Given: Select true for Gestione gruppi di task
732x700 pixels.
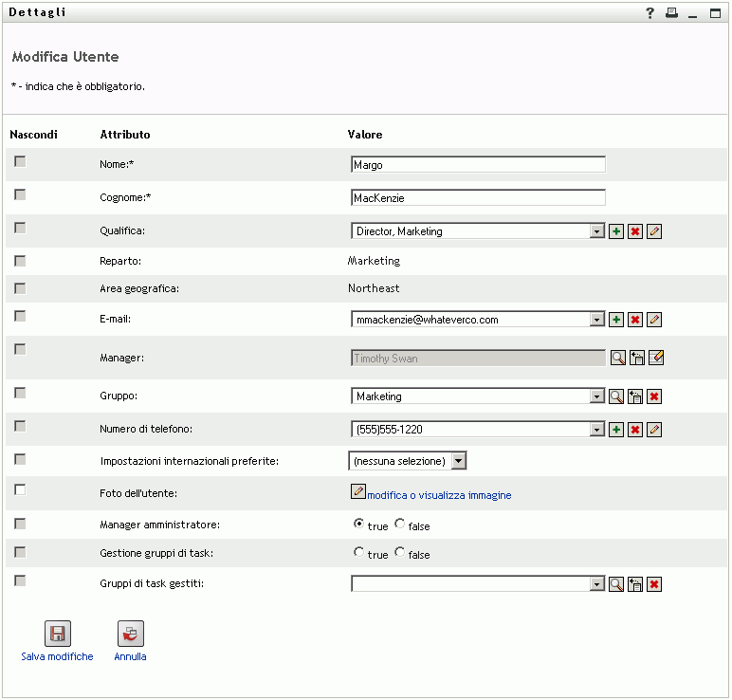Looking at the screenshot, I should click(359, 552).
